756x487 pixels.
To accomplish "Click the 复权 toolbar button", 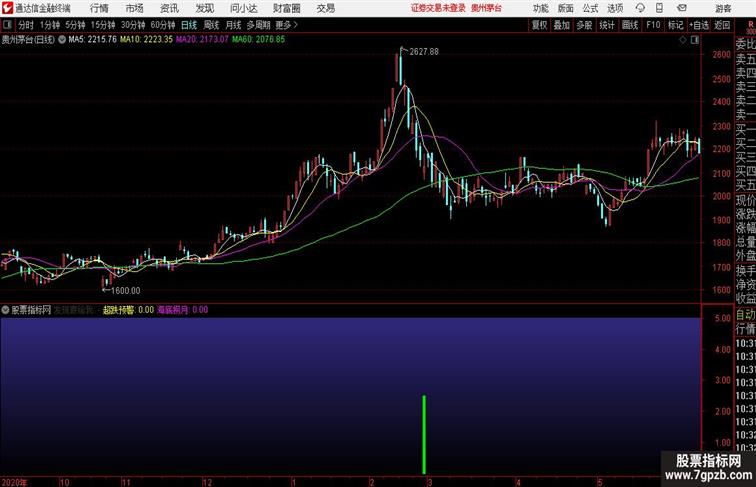I will click(540, 25).
